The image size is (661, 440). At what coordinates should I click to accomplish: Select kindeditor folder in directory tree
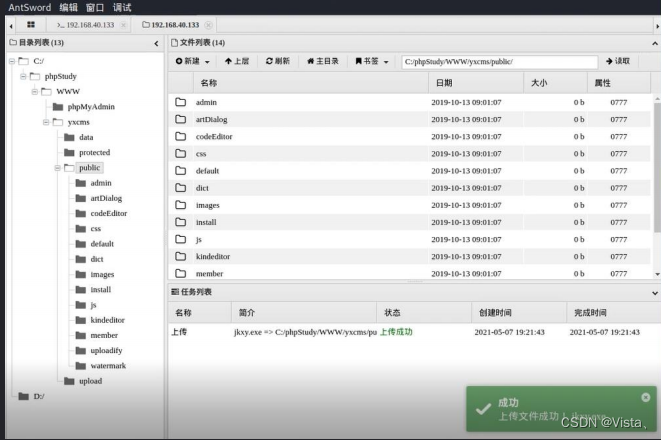click(x=107, y=320)
